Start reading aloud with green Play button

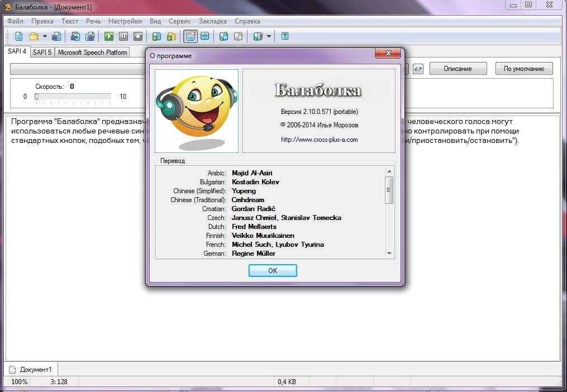tap(109, 36)
